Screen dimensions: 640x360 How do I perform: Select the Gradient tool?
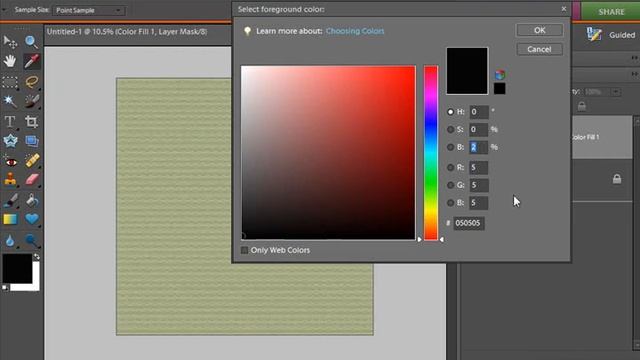pos(10,219)
